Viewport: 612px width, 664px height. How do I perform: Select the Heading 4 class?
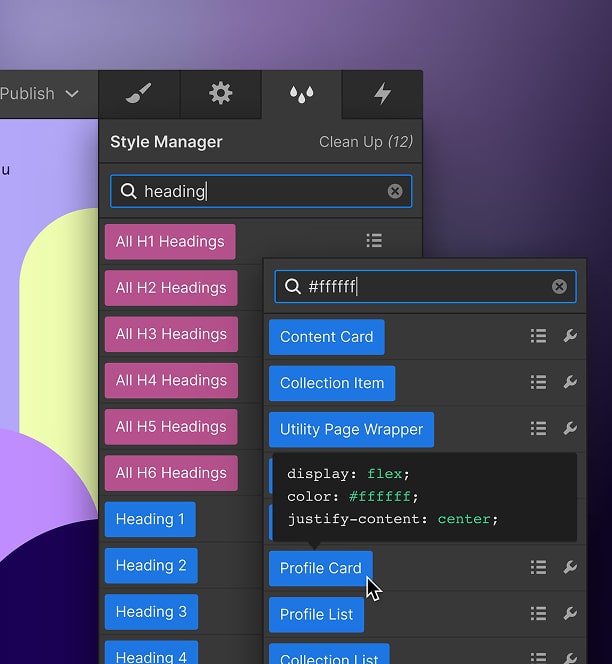pyautogui.click(x=151, y=654)
